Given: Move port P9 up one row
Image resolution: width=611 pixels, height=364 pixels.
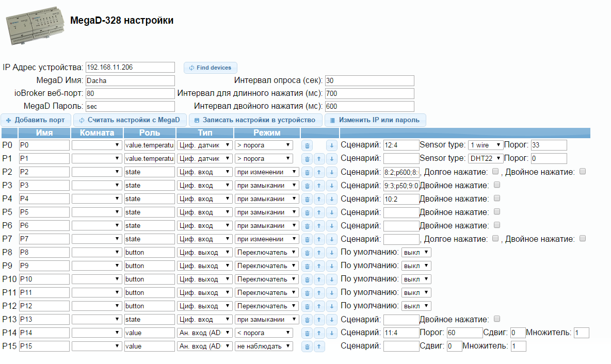Looking at the screenshot, I should pos(319,266).
